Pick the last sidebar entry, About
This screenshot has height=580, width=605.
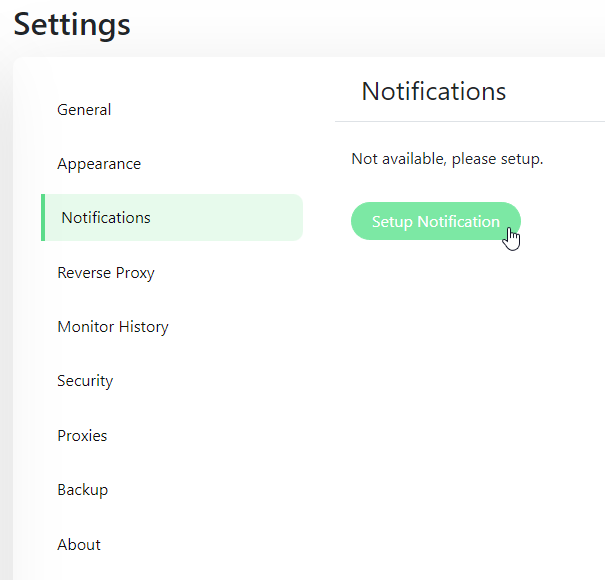pos(79,545)
